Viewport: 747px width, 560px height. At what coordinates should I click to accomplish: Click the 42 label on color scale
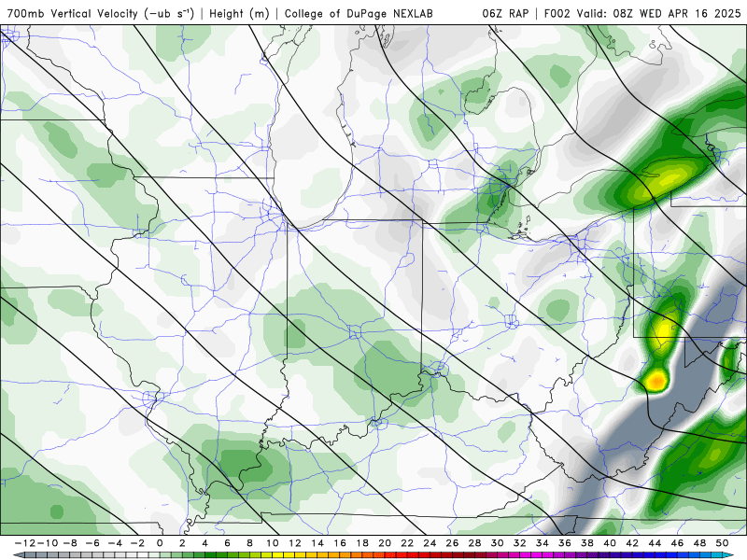pyautogui.click(x=632, y=543)
